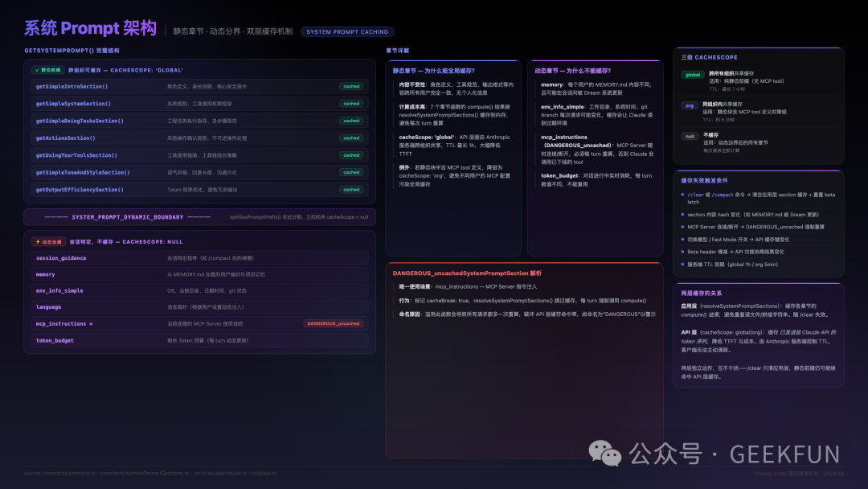Toggle the cached badge on getOutputEfficiencySection()

pyautogui.click(x=351, y=189)
